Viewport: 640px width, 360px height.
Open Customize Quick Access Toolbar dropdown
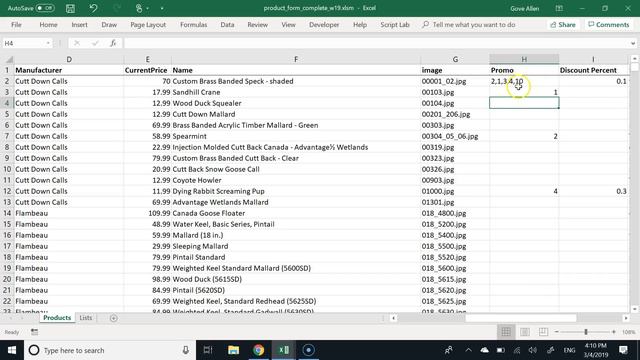pos(162,8)
